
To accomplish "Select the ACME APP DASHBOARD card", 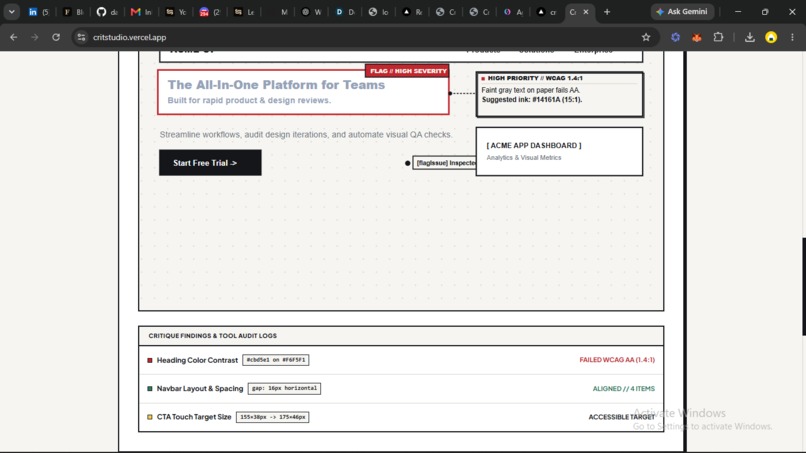I will [x=559, y=152].
